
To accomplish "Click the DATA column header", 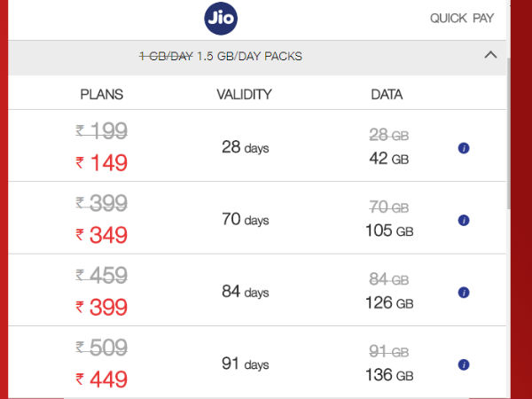I will point(387,94).
